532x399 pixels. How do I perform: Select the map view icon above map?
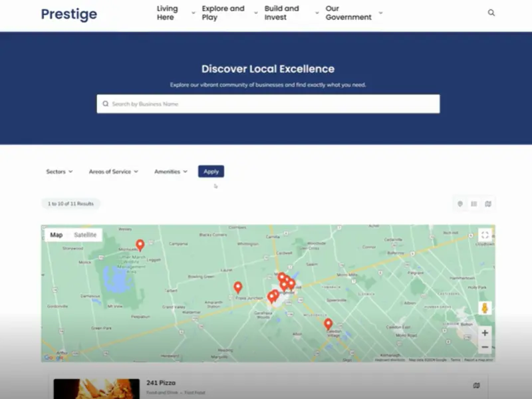tap(488, 204)
